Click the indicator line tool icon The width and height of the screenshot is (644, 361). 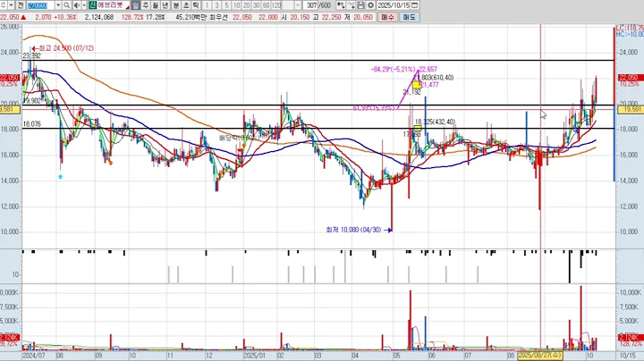(351, 5)
